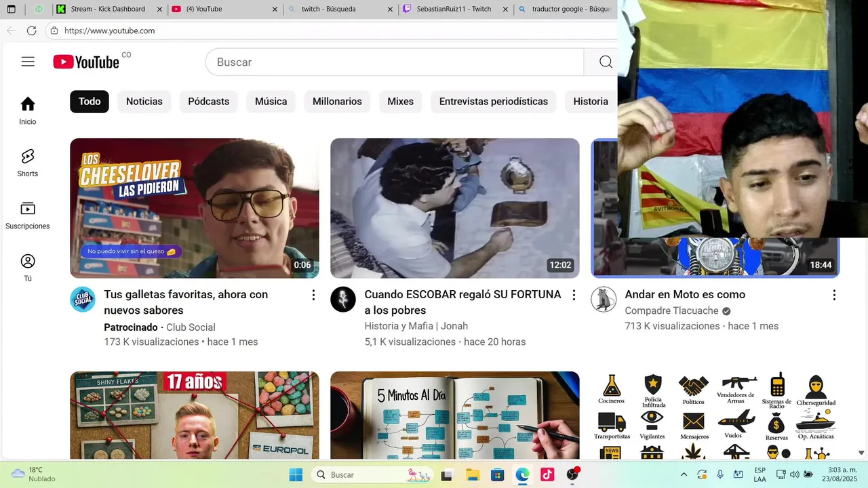Screen dimensions: 868x488
Task: Open volume control in system tray
Action: click(794, 474)
